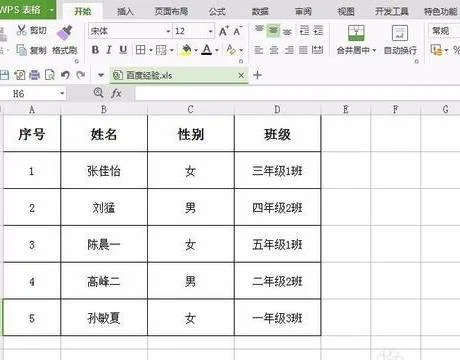Apply the font color A

pyautogui.click(x=207, y=50)
